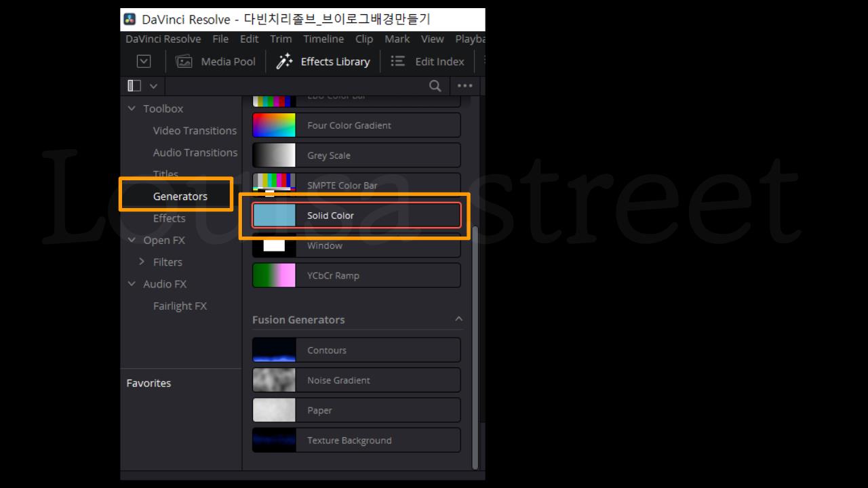Click the DaVinci Resolve logo in title bar
This screenshot has height=488, width=868.
point(130,19)
